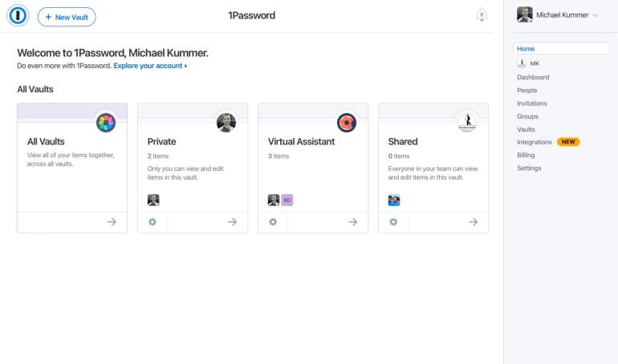This screenshot has height=364, width=618.
Task: Open Vaults from the sidebar
Action: [x=526, y=129]
